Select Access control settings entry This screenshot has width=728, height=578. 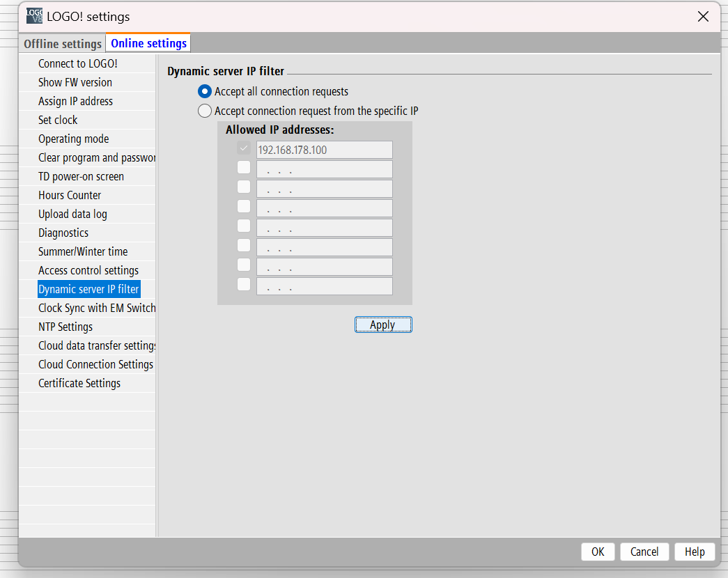tap(87, 270)
